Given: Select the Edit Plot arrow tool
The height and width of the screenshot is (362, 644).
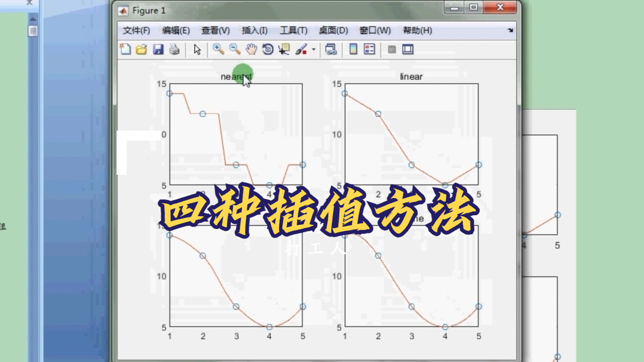Looking at the screenshot, I should 198,49.
